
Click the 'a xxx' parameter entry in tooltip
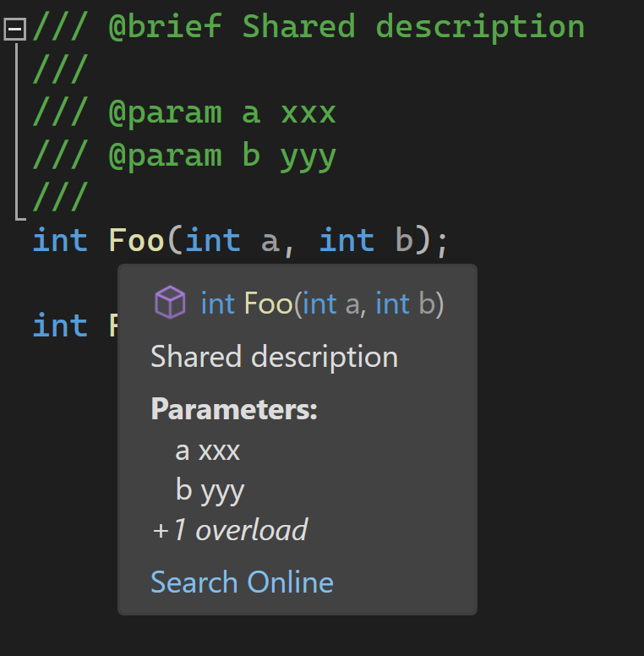point(207,451)
